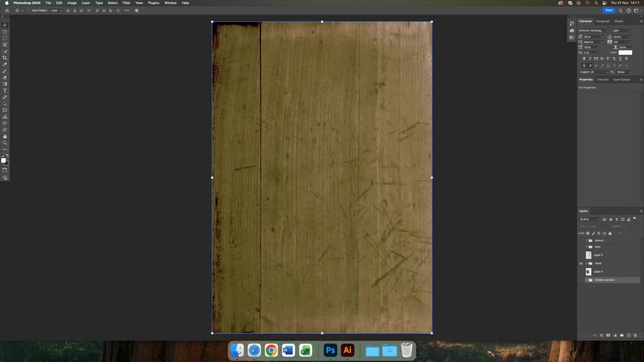Click the Character text color swatch

[625, 52]
